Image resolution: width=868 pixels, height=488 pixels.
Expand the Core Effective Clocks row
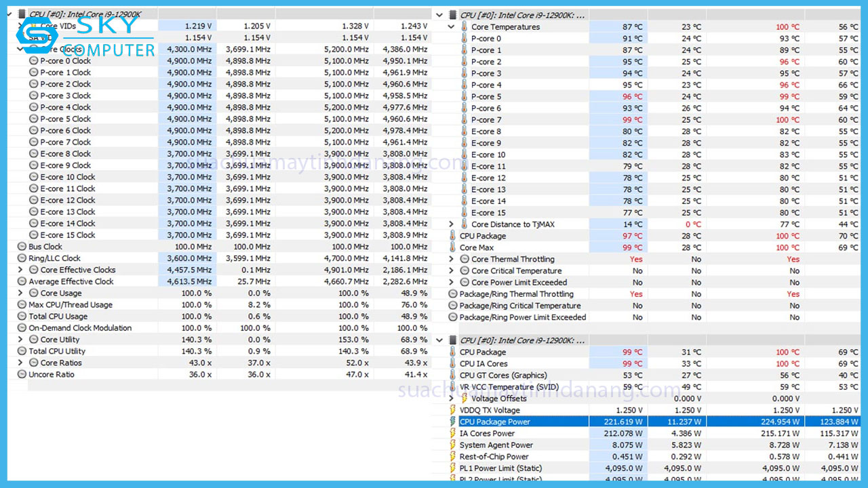coord(20,270)
